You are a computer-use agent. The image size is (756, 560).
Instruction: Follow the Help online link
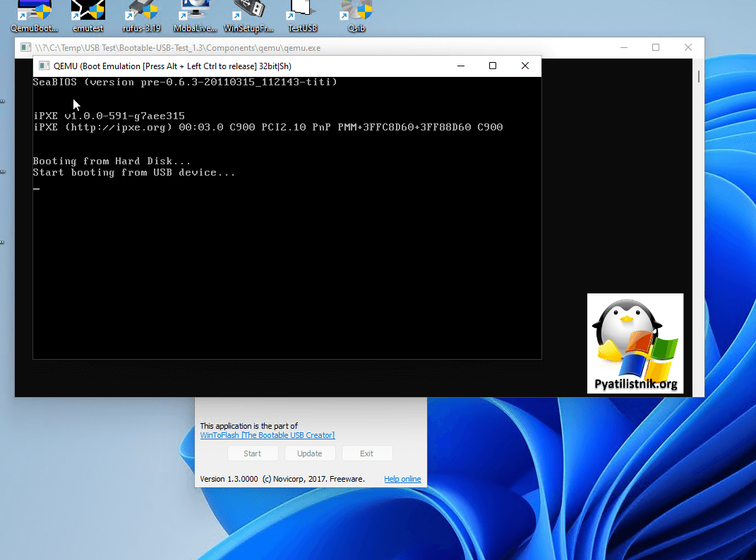point(402,479)
